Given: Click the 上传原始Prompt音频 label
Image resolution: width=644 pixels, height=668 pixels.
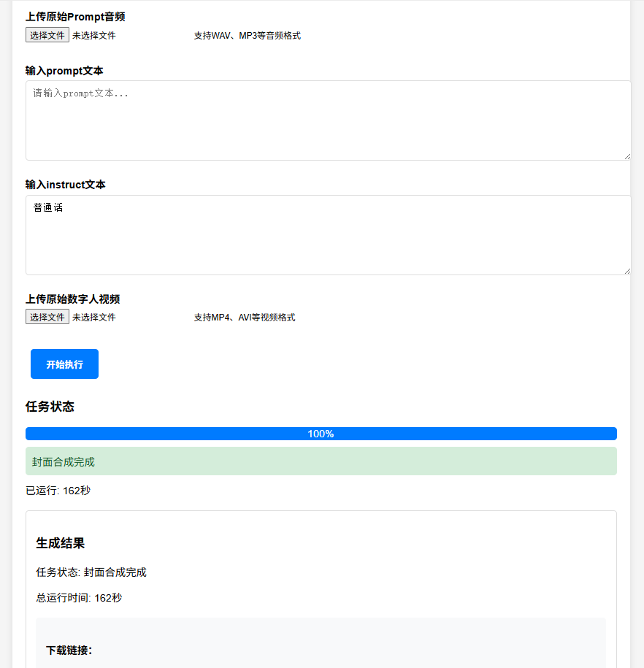Looking at the screenshot, I should tap(75, 17).
